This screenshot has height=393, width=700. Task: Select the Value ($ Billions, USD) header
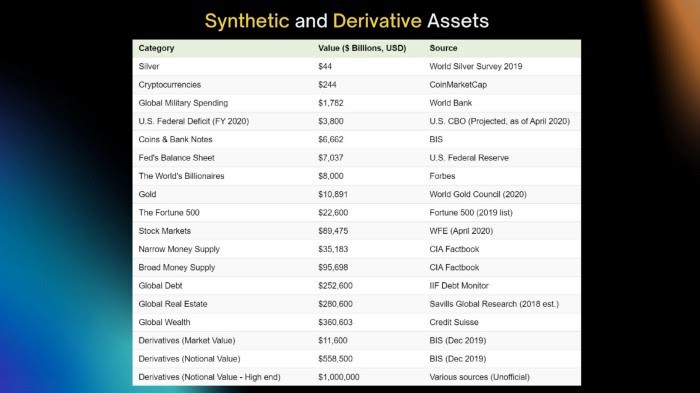(x=362, y=48)
